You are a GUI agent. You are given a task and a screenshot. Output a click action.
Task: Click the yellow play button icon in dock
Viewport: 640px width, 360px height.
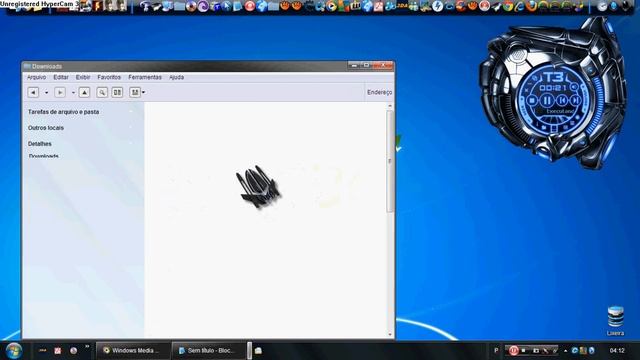(x=332, y=6)
